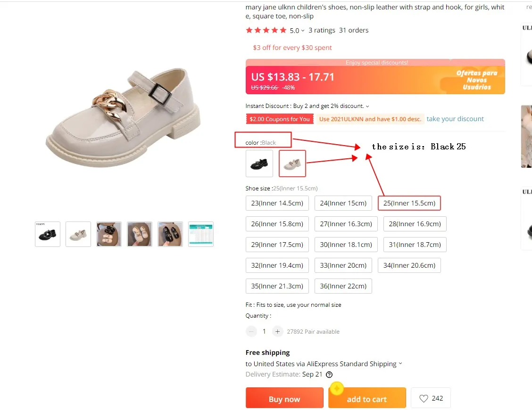Expand the 5.0 rating dropdown
Screen dimensions: 532x410
[303, 31]
